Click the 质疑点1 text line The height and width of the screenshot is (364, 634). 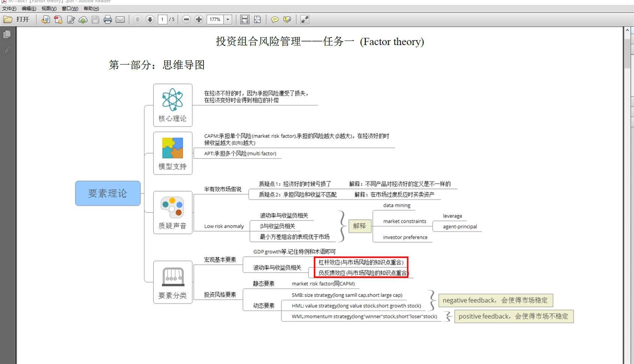(295, 184)
